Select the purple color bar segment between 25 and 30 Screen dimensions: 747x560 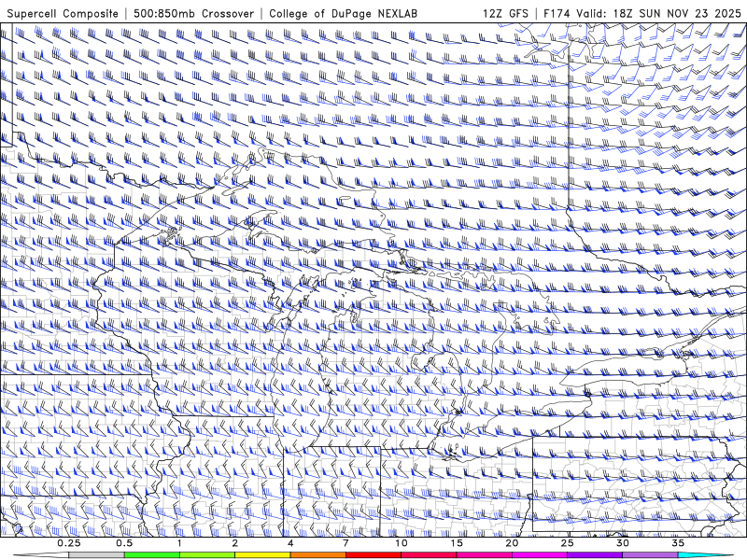595,555
